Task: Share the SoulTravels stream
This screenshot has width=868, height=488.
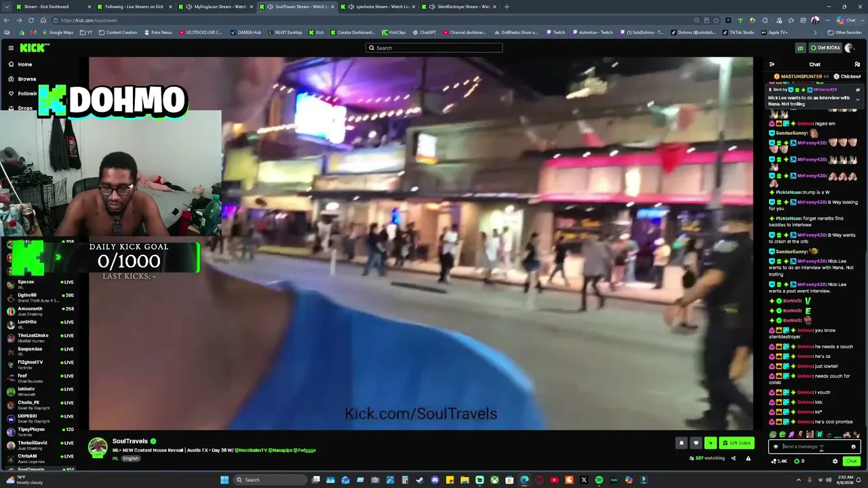Action: click(x=733, y=458)
